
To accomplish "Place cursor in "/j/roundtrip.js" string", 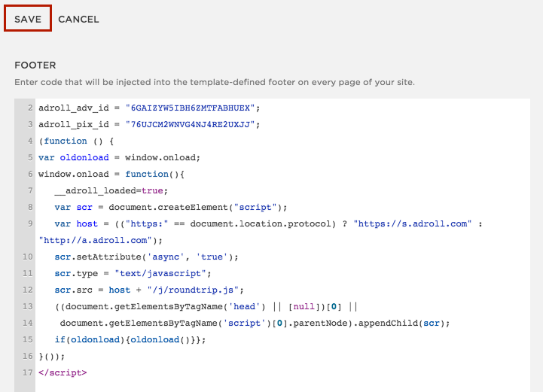I will tap(193, 290).
